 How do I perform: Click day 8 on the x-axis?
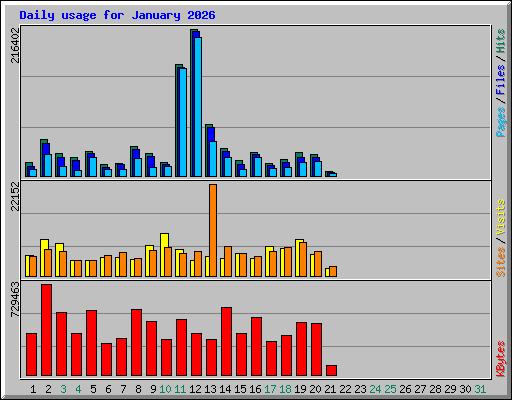pos(138,389)
